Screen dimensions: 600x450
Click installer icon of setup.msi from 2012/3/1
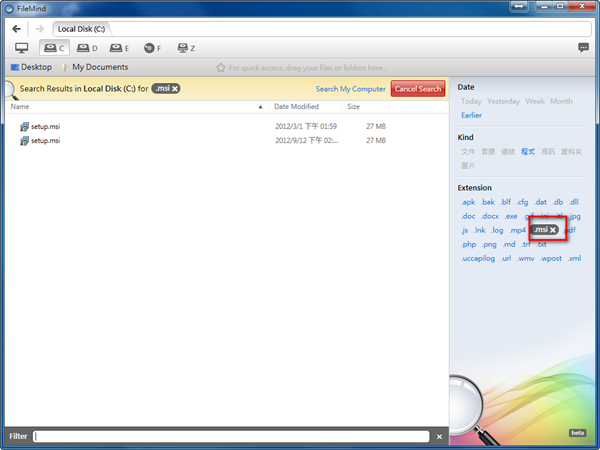24,127
